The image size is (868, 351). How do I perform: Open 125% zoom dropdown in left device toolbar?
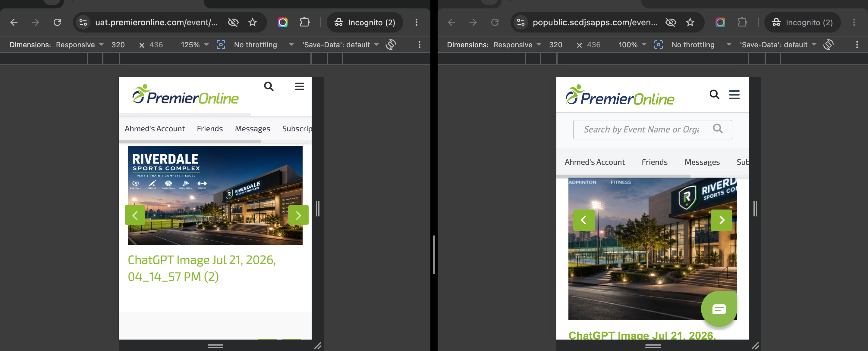point(195,45)
